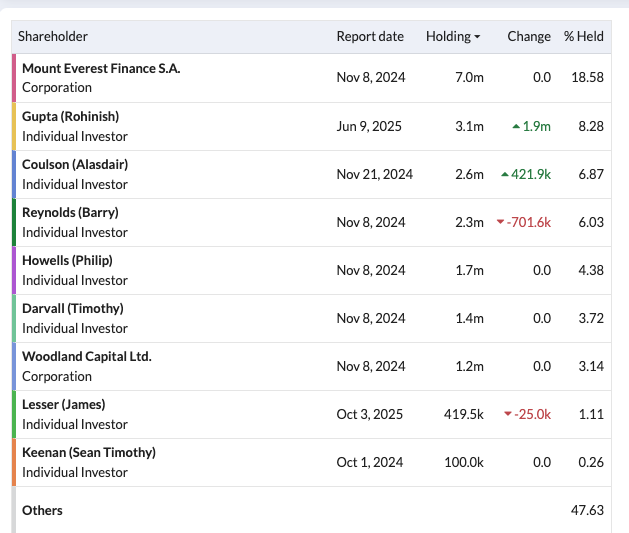This screenshot has height=533, width=629.
Task: Select report date Jun 9, 2025
Action: 369,126
